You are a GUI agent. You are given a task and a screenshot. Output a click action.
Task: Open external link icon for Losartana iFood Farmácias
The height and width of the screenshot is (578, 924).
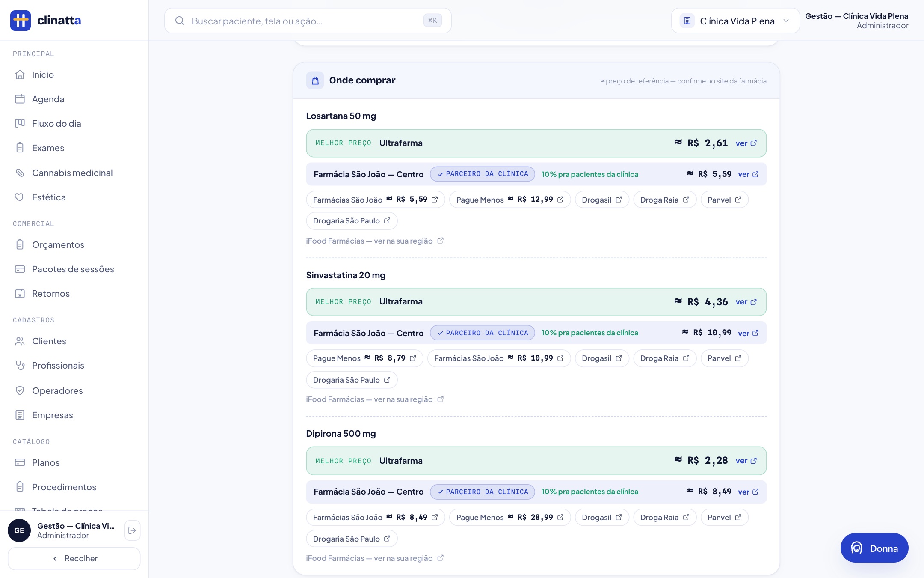440,241
